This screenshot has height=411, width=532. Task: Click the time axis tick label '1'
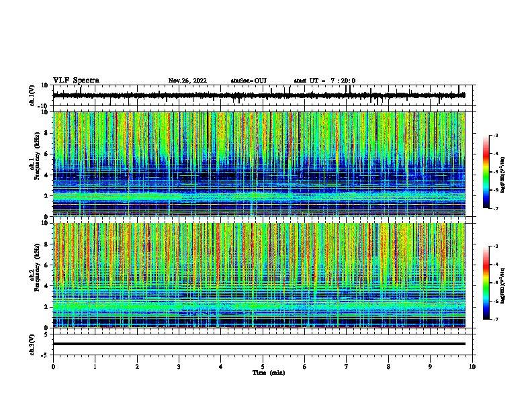click(95, 367)
